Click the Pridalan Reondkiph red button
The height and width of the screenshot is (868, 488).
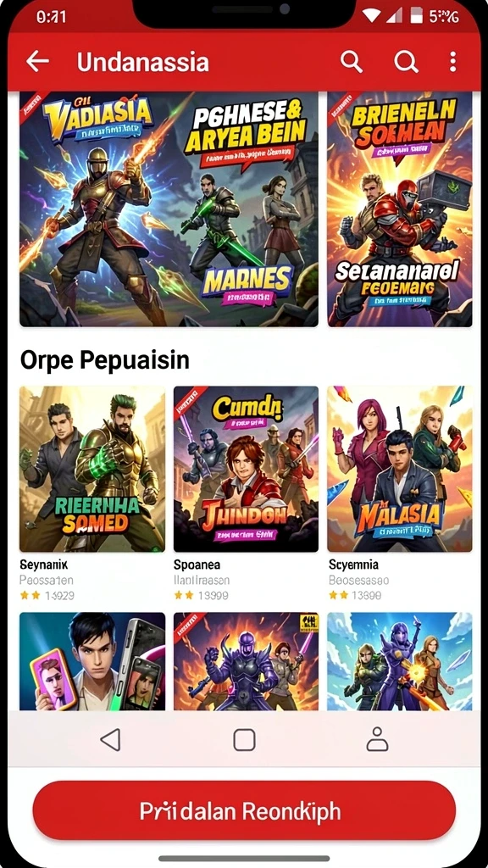tap(244, 811)
